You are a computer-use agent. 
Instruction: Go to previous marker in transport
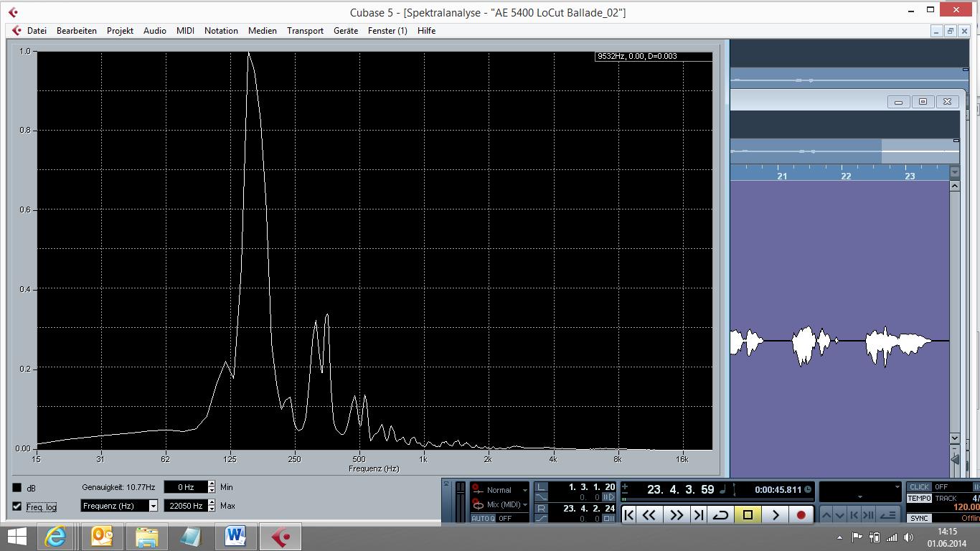point(629,514)
